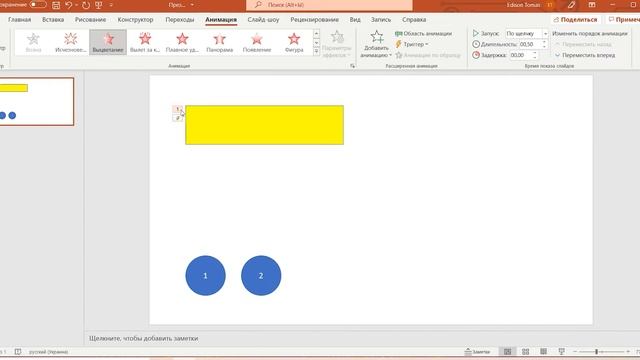The width and height of the screenshot is (640, 360).
Task: Open the Quick Access Toolbar customize dropdown
Action: 111,5
